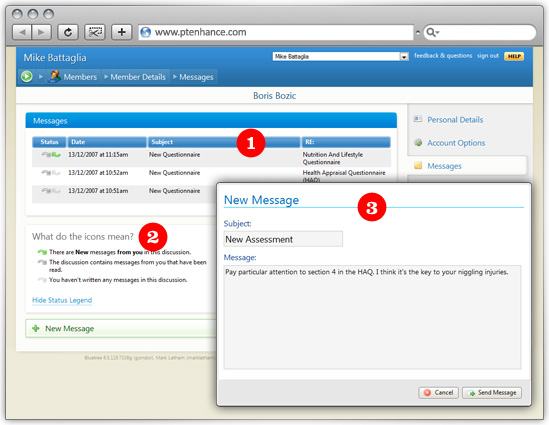Click the no-messages-written legend icon

click(x=42, y=280)
